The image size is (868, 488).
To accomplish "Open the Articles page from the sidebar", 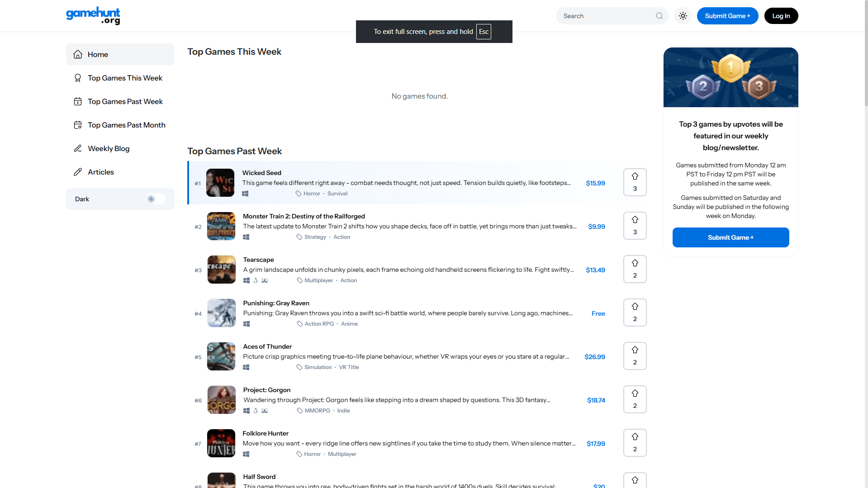I will (x=101, y=172).
